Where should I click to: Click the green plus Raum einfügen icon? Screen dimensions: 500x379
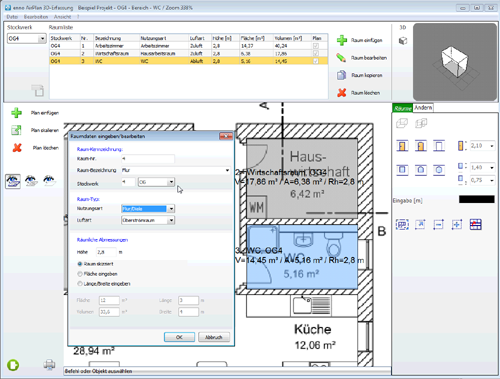click(x=342, y=40)
